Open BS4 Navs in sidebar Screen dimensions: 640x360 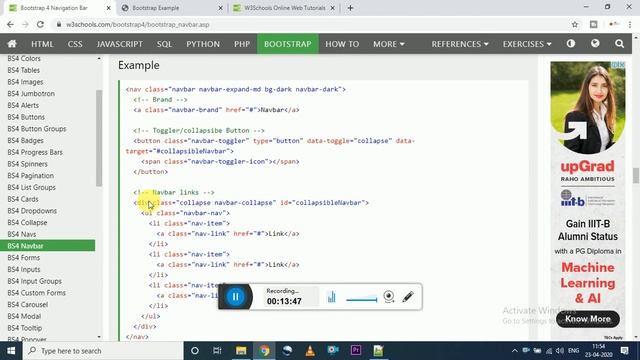[22, 234]
